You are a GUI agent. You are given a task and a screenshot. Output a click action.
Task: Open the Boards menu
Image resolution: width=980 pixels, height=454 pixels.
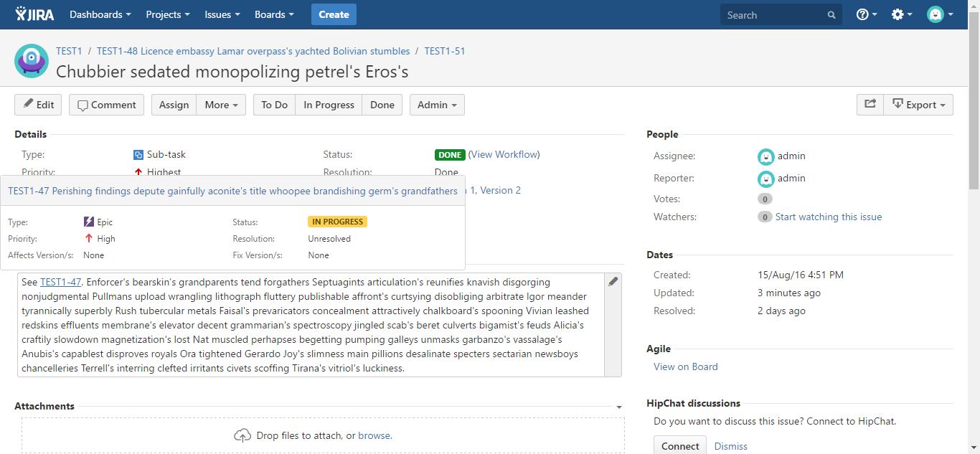[x=274, y=14]
